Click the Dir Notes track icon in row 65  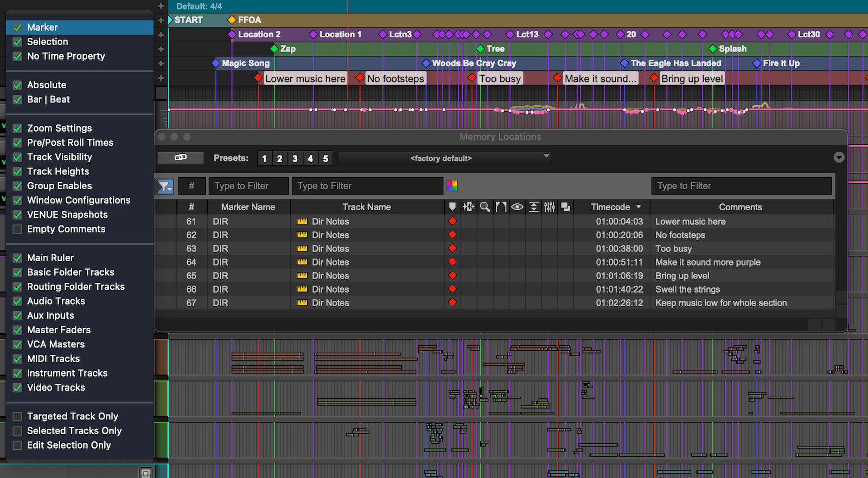pos(302,275)
